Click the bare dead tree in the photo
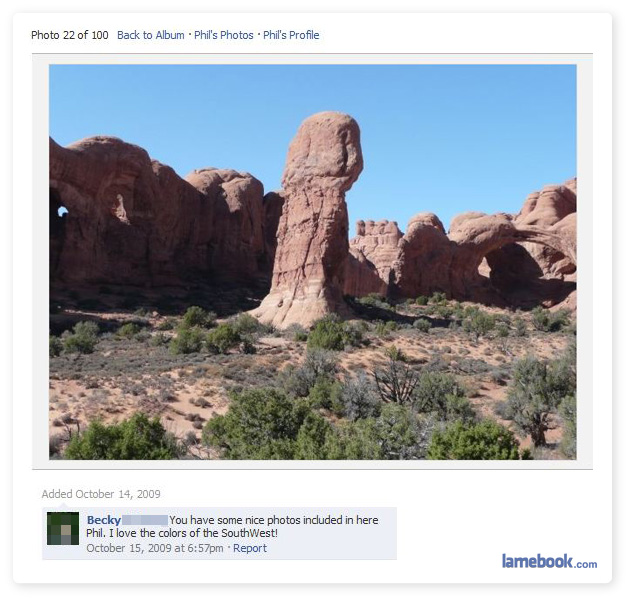Viewport: 630px width, 601px height. click(x=396, y=380)
